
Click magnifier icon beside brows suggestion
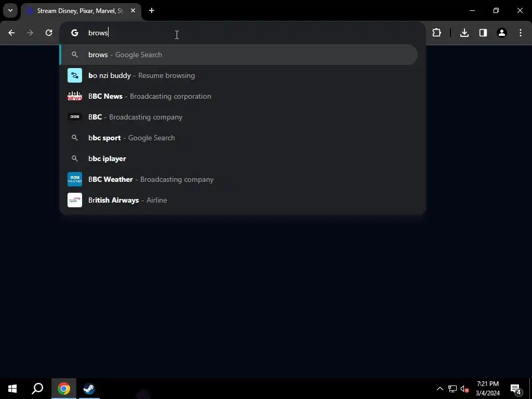pos(75,55)
